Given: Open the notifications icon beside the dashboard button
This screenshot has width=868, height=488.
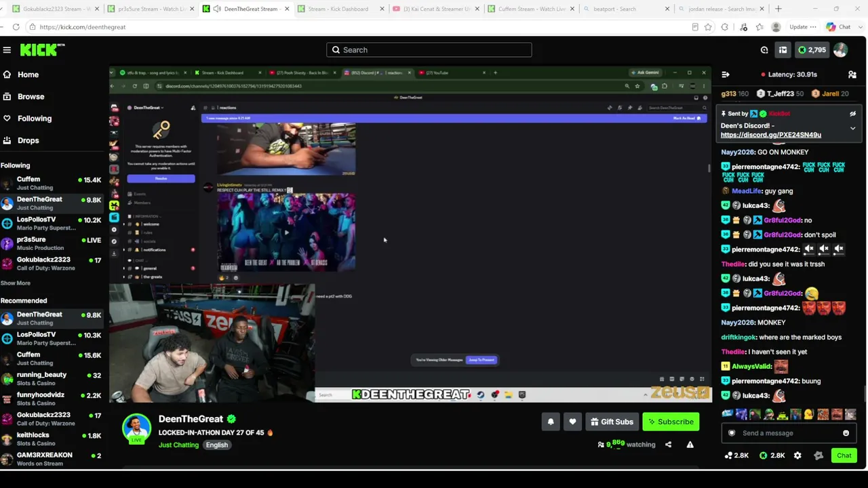Looking at the screenshot, I should click(x=764, y=50).
